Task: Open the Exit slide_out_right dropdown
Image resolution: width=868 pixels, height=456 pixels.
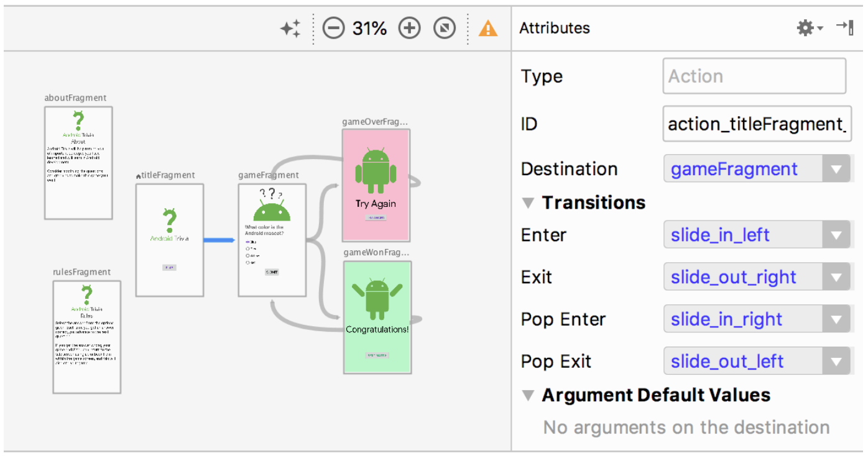Action: tap(835, 278)
